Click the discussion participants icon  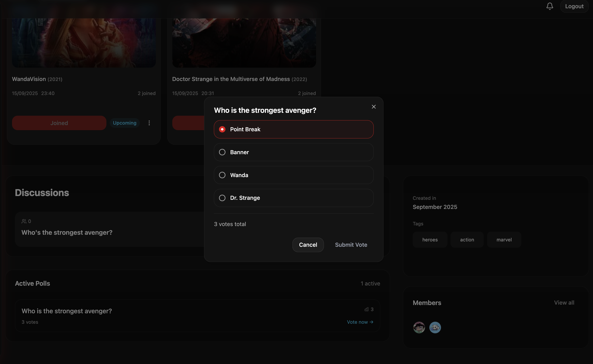pos(24,221)
